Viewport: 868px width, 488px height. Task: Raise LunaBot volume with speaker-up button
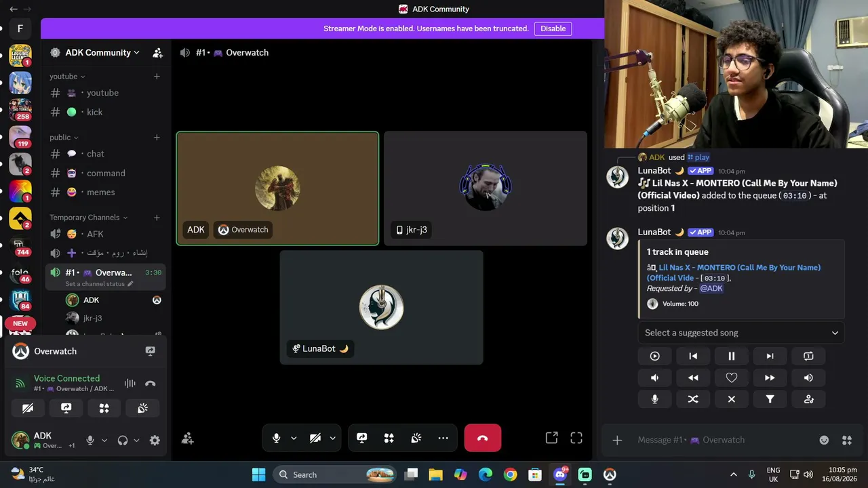tap(808, 378)
